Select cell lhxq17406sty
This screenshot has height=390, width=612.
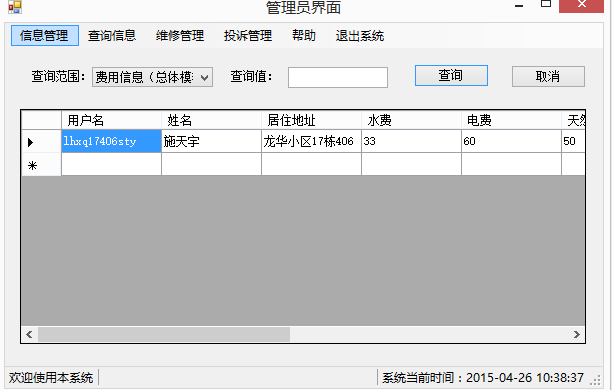111,141
